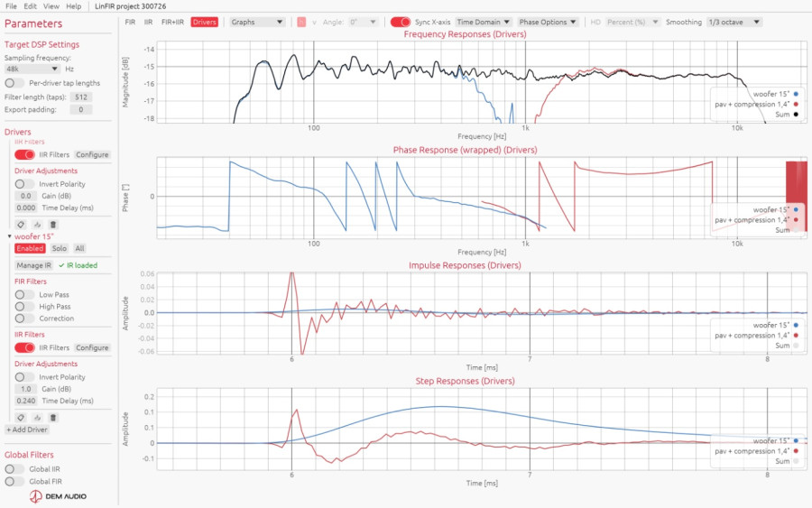The height and width of the screenshot is (508, 812).
Task: Click the Manage IR button
Action: point(33,265)
